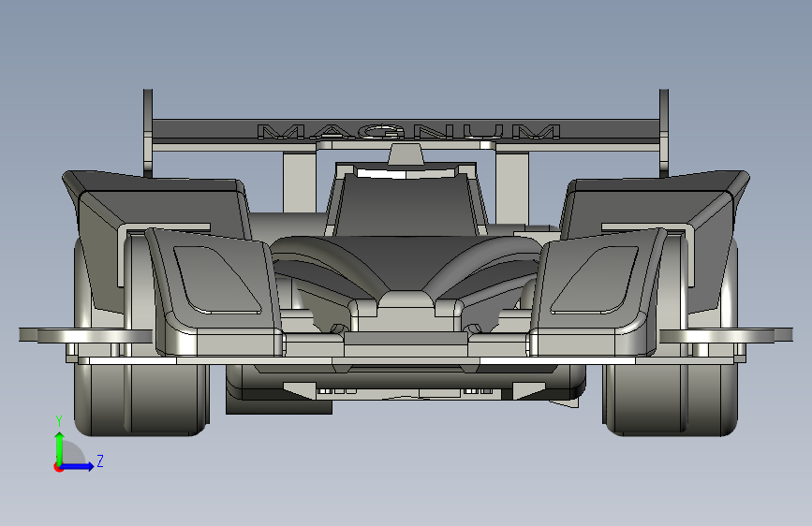Click the green Y axis arrow of triad
Viewport: 812px width, 526px height.
(59, 448)
